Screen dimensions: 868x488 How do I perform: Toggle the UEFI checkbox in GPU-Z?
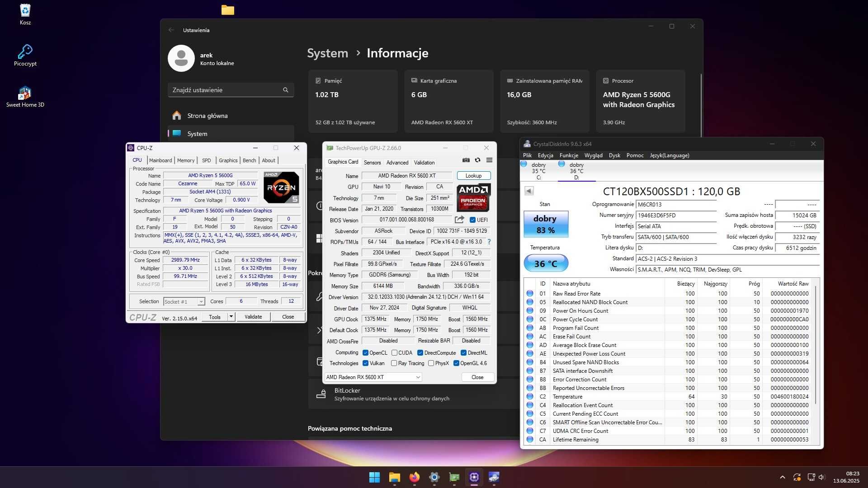[x=472, y=220]
